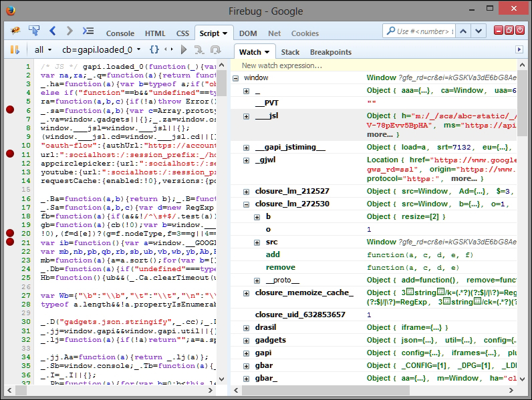This screenshot has width=532, height=400.
Task: Switch to the CSS tab
Action: pyautogui.click(x=182, y=33)
